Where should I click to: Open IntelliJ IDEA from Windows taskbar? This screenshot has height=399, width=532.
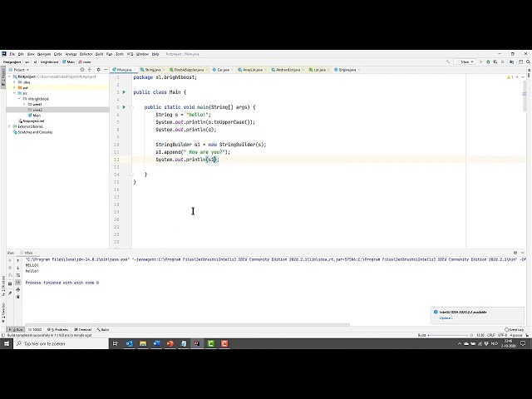197,343
